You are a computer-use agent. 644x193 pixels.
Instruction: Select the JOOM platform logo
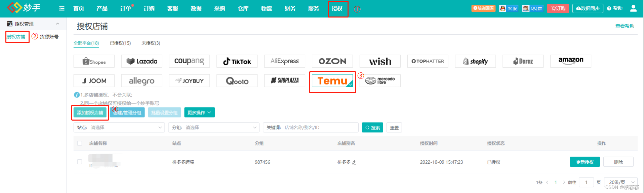pos(94,81)
